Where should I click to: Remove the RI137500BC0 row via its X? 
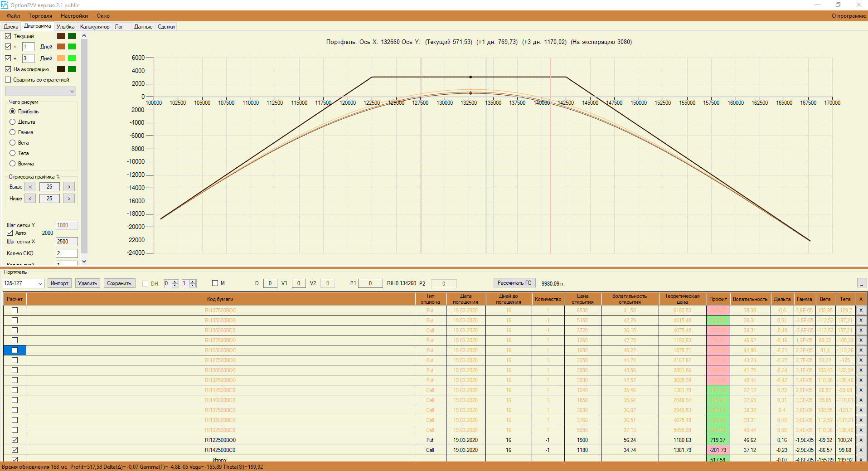pyautogui.click(x=861, y=410)
